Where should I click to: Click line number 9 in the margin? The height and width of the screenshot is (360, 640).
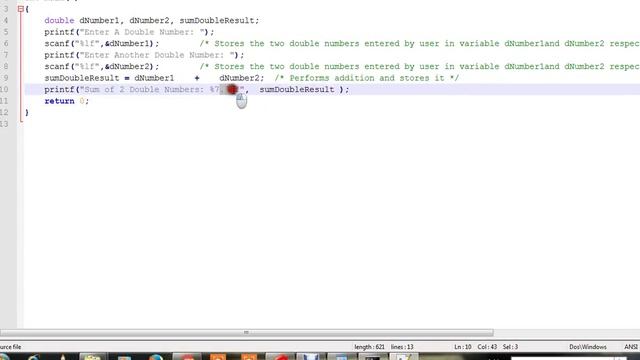point(6,78)
